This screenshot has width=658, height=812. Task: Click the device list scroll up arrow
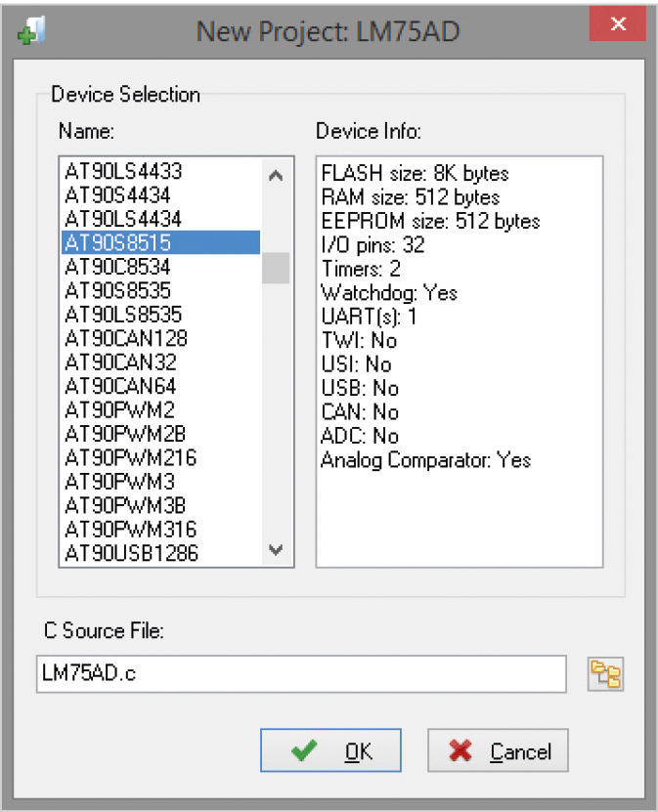pyautogui.click(x=276, y=176)
